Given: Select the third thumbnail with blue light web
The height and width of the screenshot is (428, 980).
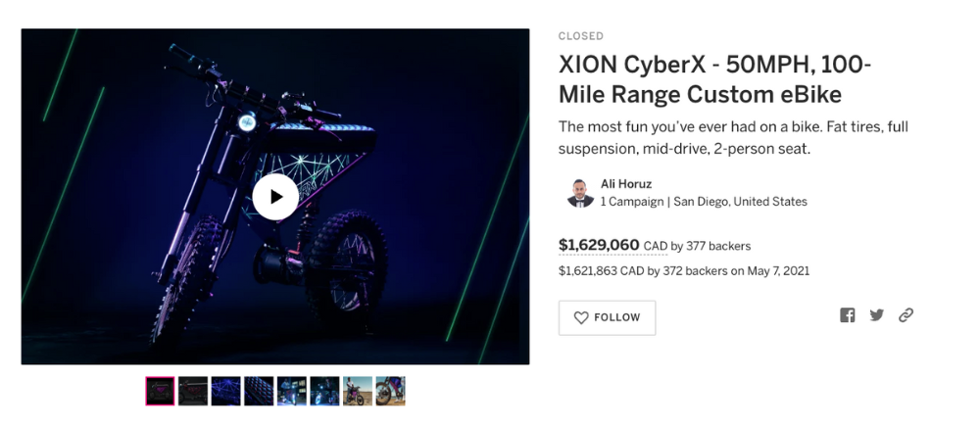Looking at the screenshot, I should coord(225,391).
